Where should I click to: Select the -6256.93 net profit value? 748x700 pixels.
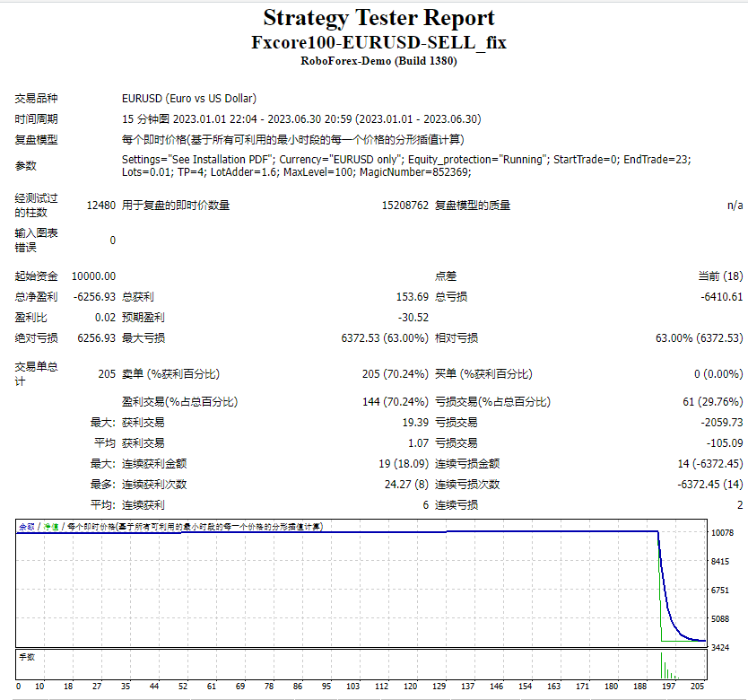(94, 297)
